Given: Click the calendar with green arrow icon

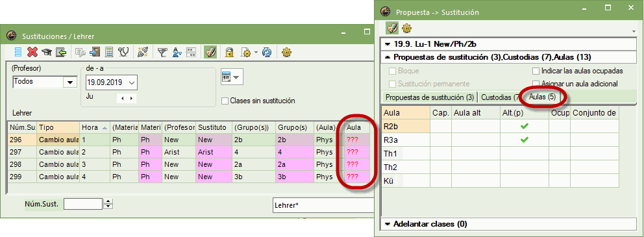Looking at the screenshot, I should click(x=61, y=52).
